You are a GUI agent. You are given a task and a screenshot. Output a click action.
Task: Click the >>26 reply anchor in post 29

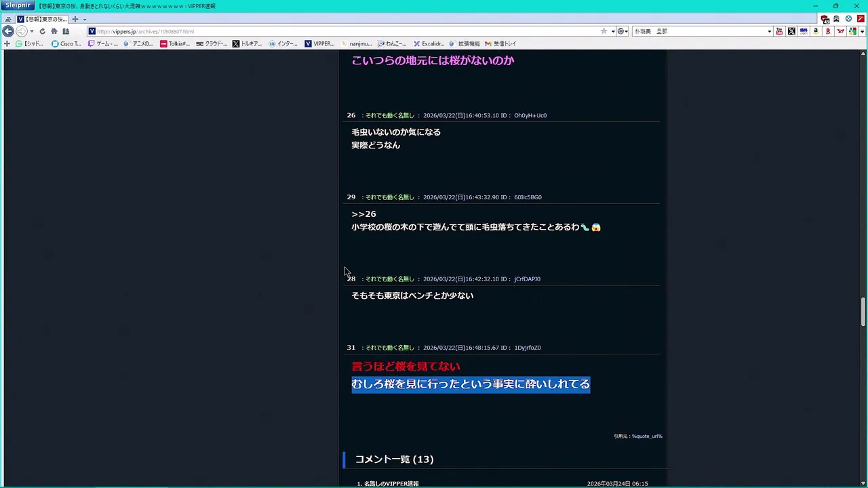[363, 214]
